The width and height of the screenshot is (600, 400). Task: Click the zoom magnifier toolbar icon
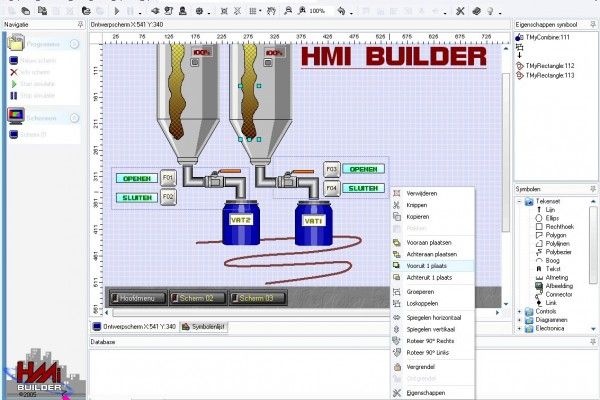288,10
